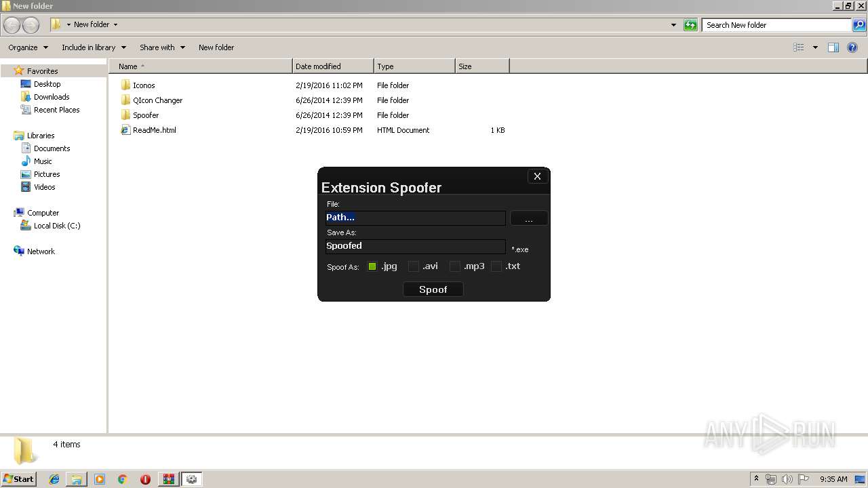
Task: Select the ReadMe.html file icon
Action: [125, 130]
